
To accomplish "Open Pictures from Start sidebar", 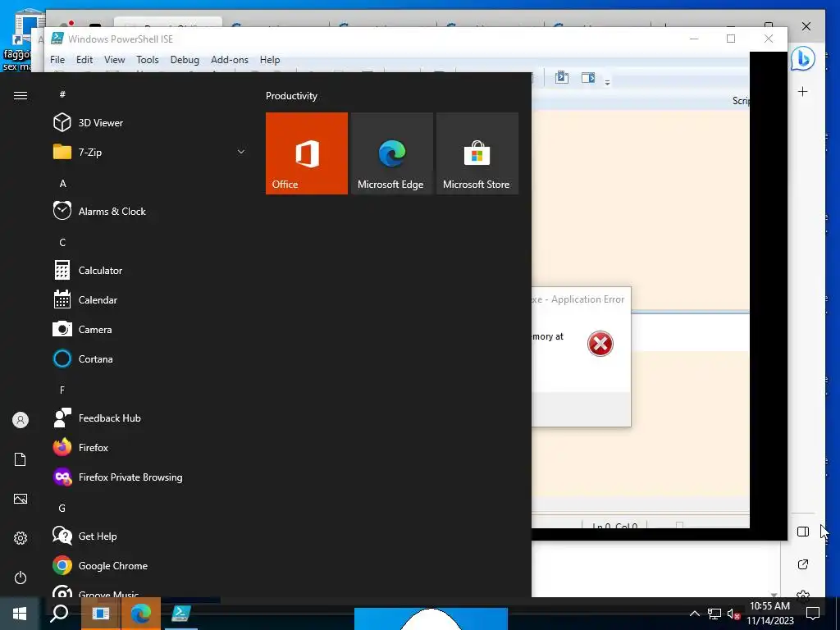I will click(21, 499).
